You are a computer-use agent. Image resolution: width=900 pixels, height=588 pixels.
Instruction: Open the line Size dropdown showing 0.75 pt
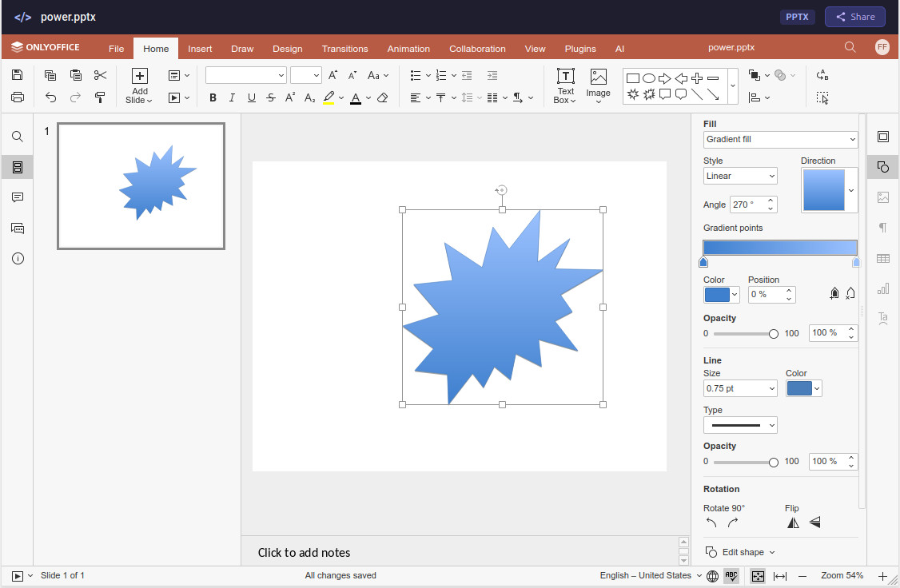[739, 387]
